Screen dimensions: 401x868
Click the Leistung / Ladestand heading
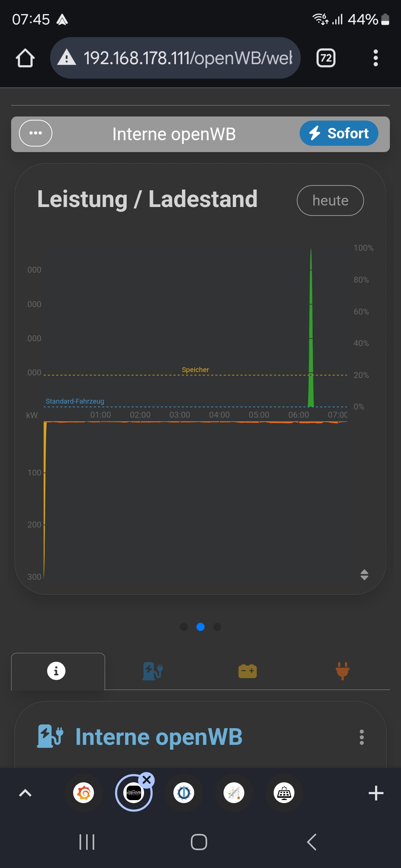pos(147,199)
